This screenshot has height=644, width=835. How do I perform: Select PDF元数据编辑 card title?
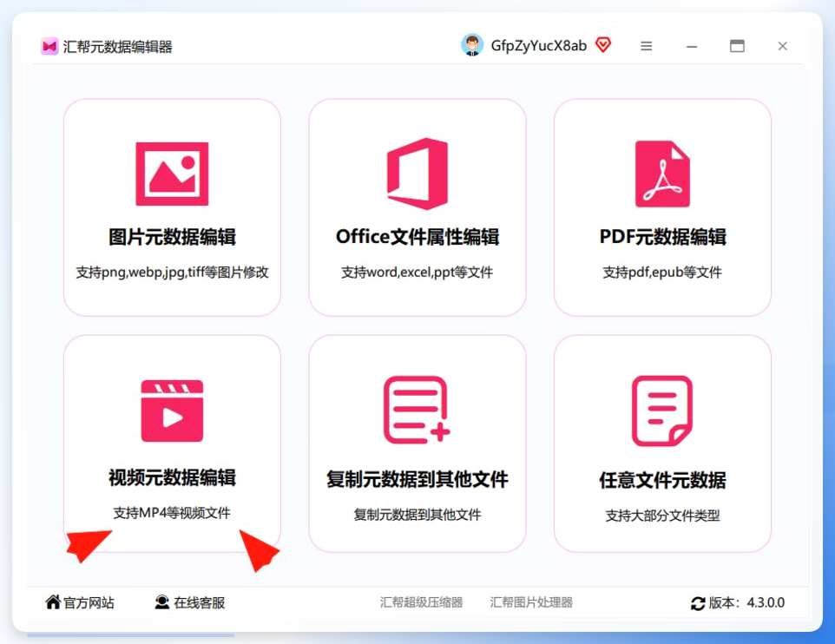click(x=662, y=237)
